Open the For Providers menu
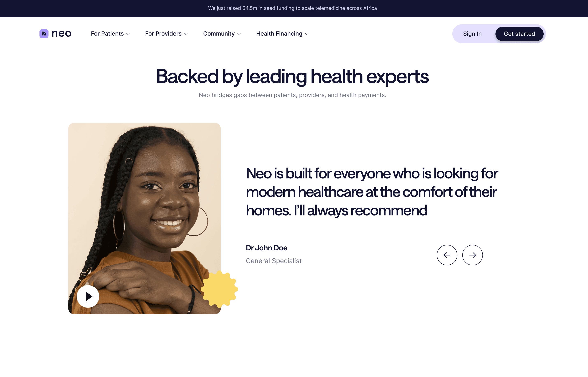This screenshot has width=588, height=377. [x=167, y=34]
